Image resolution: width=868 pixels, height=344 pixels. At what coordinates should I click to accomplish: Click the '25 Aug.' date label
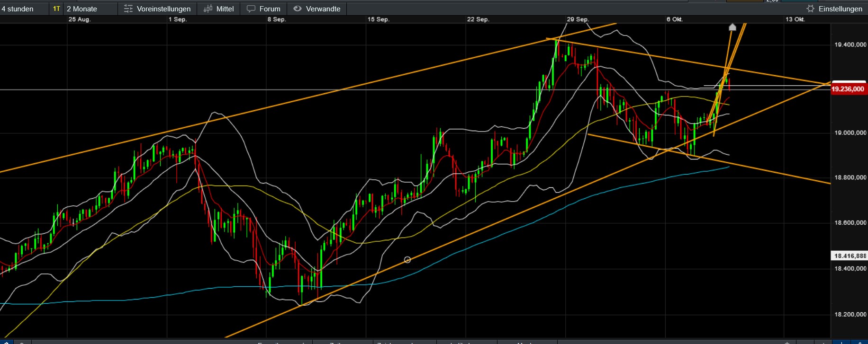point(79,19)
